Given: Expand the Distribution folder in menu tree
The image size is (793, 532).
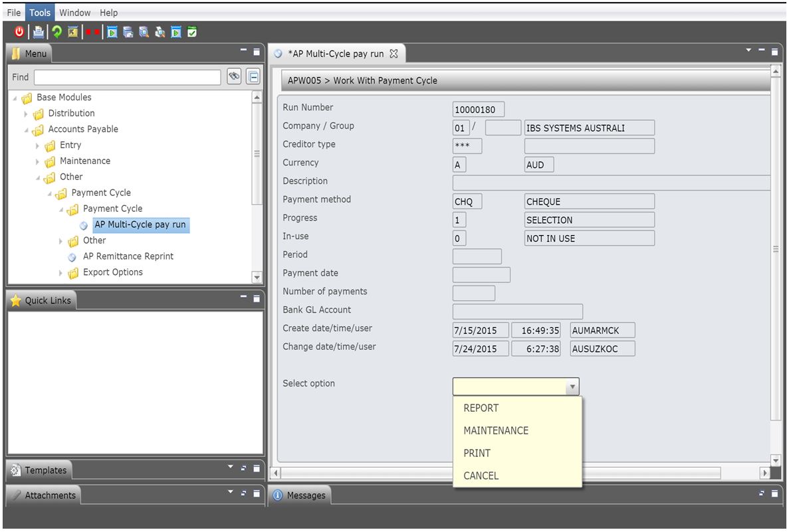Looking at the screenshot, I should point(27,114).
